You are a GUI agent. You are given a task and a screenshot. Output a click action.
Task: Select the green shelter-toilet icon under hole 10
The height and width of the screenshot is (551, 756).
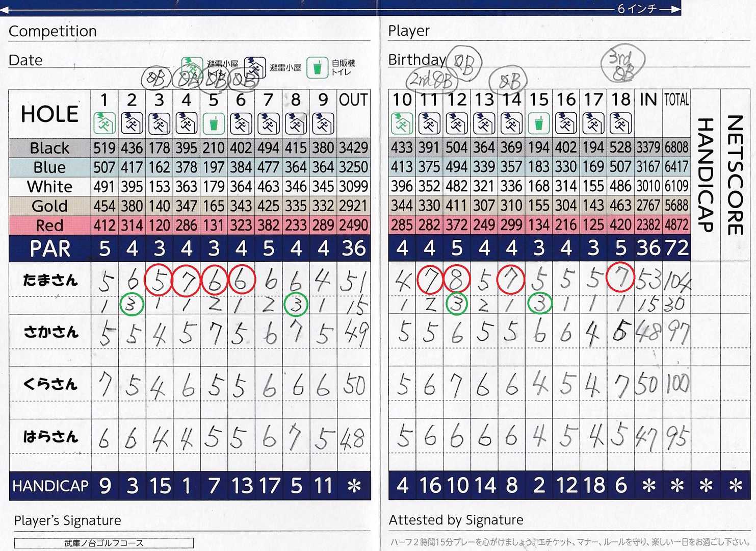(402, 123)
